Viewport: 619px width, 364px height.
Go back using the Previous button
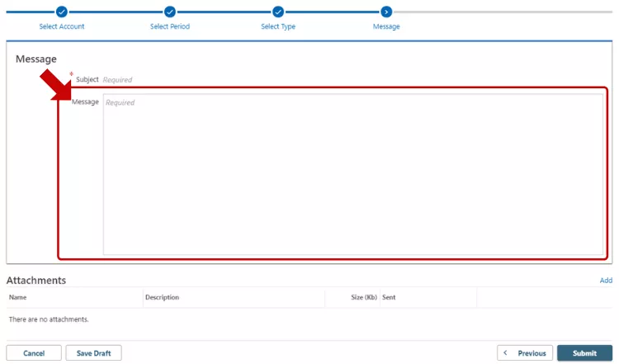[525, 353]
